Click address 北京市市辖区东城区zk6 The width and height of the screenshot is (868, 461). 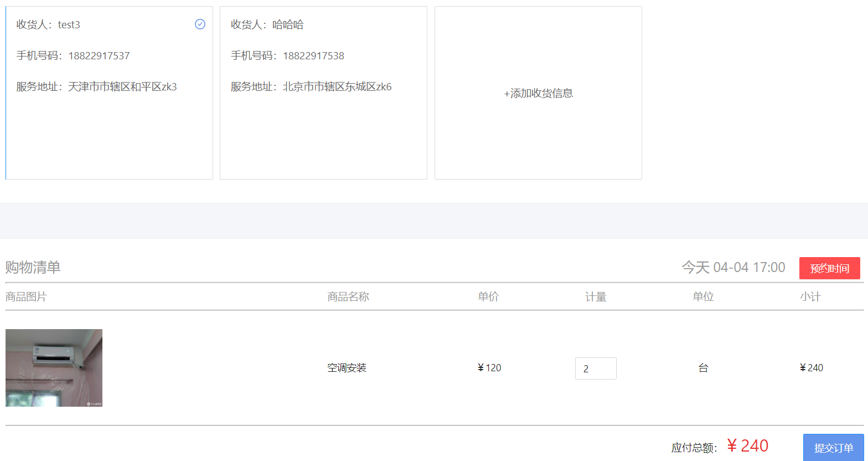337,86
